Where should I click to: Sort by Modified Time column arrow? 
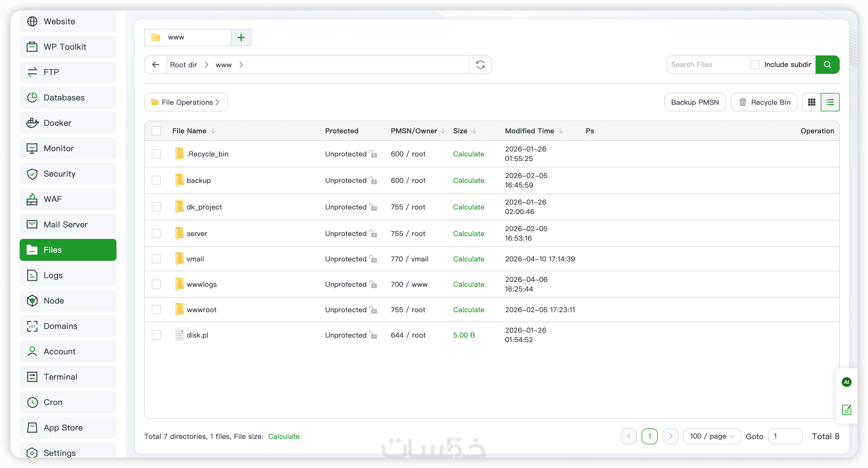pyautogui.click(x=561, y=131)
